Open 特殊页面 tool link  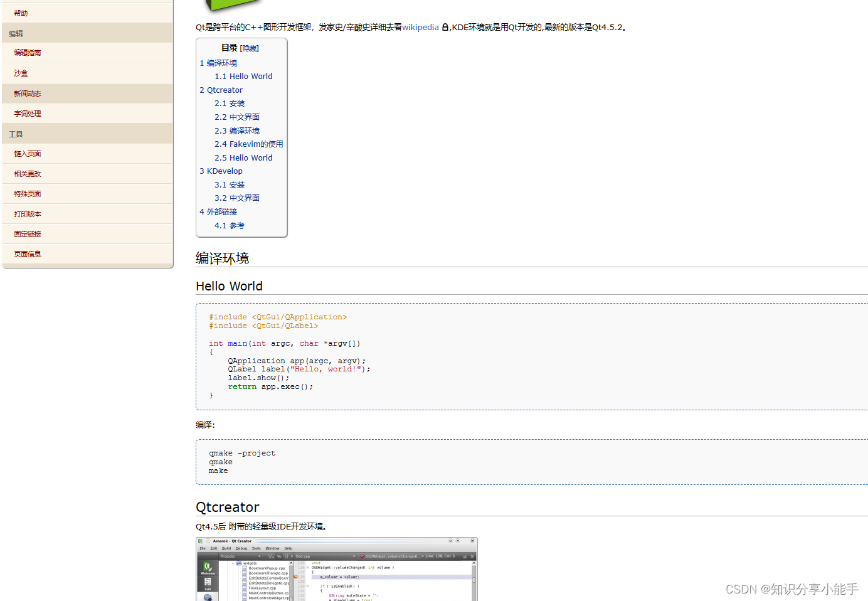pyautogui.click(x=28, y=194)
